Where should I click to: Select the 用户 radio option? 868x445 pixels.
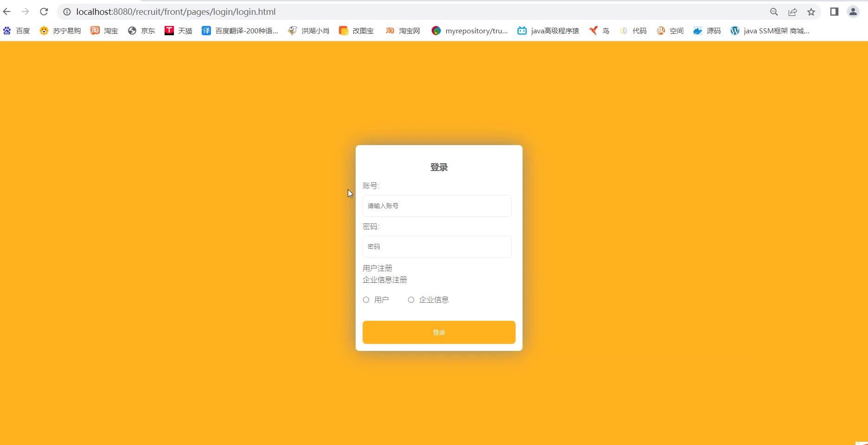tap(366, 300)
